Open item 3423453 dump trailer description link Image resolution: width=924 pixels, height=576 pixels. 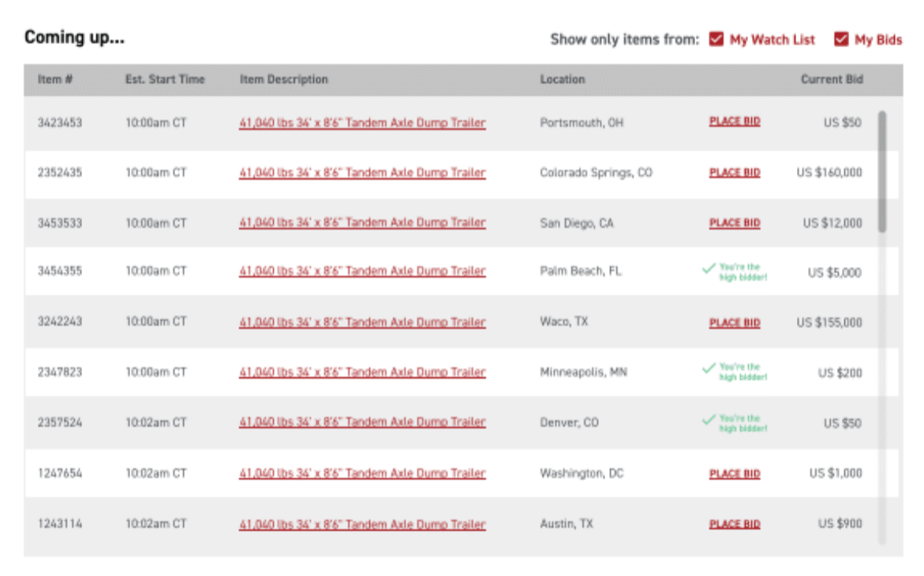point(362,123)
